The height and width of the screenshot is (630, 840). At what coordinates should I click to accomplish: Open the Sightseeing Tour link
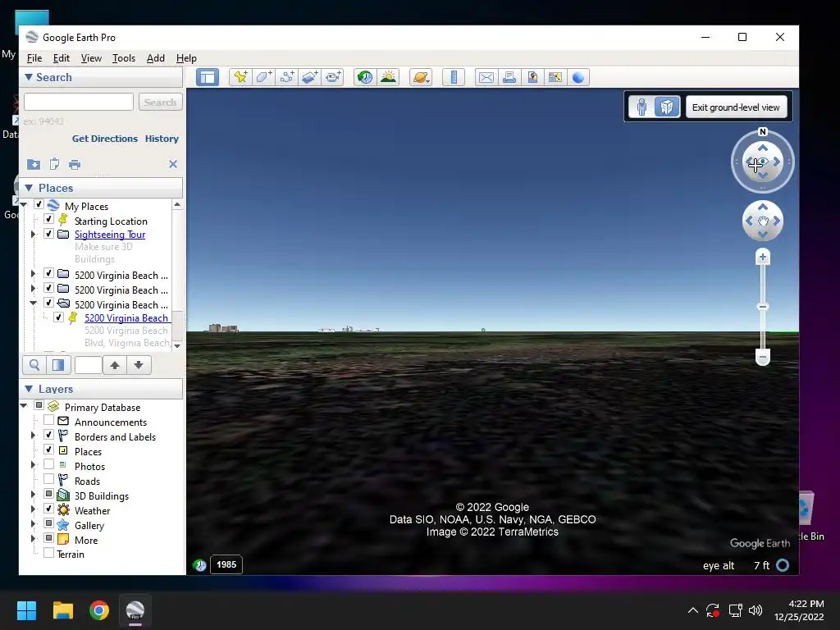coord(110,234)
